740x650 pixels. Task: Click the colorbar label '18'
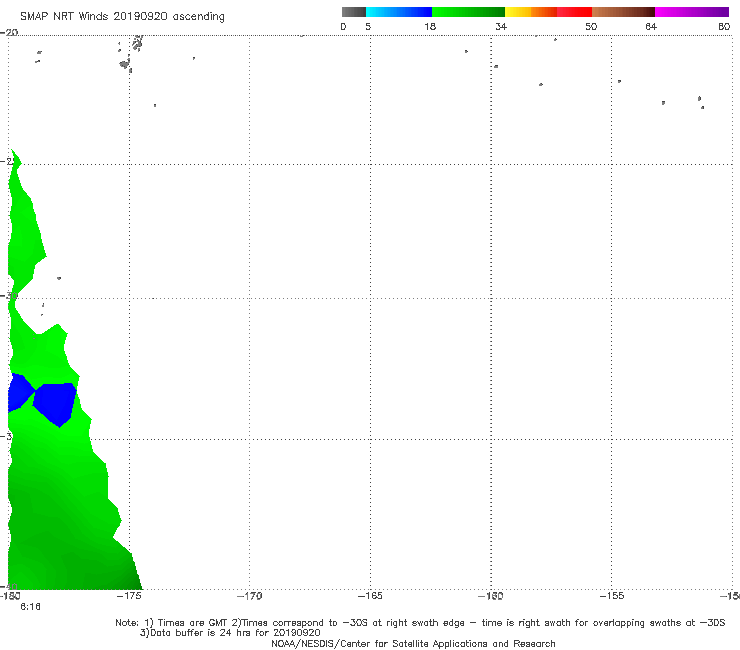[430, 26]
